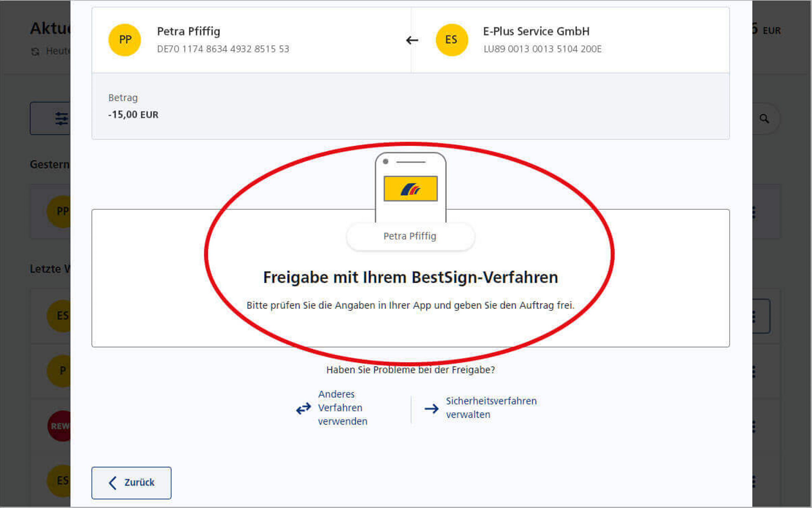
Task: Click heading 'Freigabe mit Ihrem BestSign-Verfahren'
Action: [411, 277]
